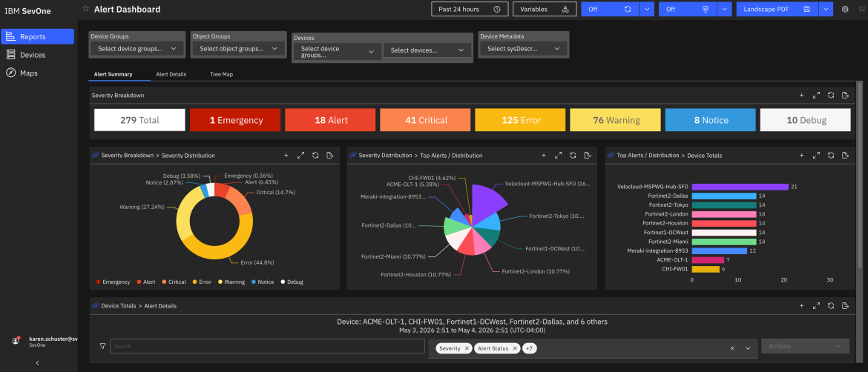The image size is (868, 372).
Task: Refresh Severity Breakdown widget
Action: pos(831,95)
